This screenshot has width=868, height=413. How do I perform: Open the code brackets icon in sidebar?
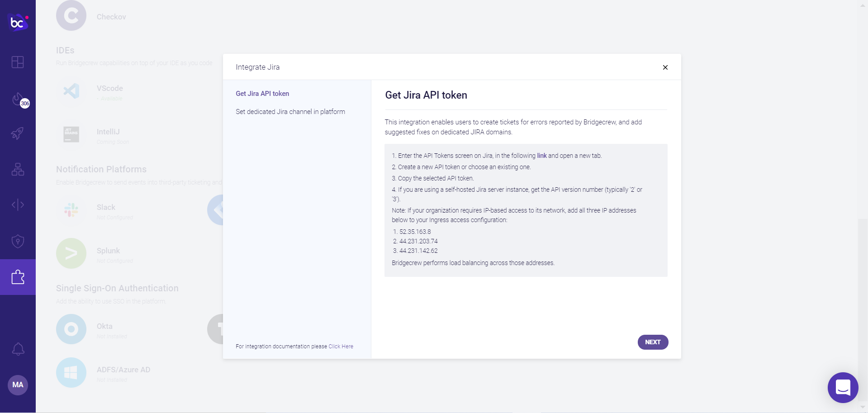pos(18,205)
